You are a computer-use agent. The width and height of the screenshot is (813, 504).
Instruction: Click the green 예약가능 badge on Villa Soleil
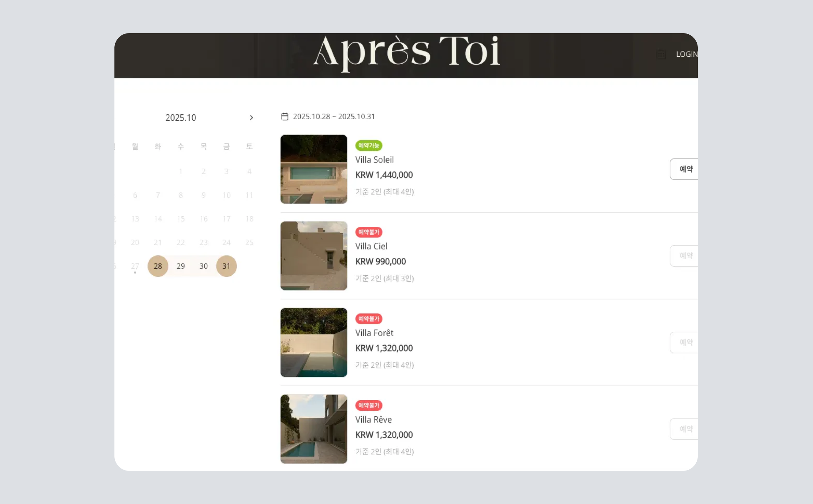(x=369, y=146)
